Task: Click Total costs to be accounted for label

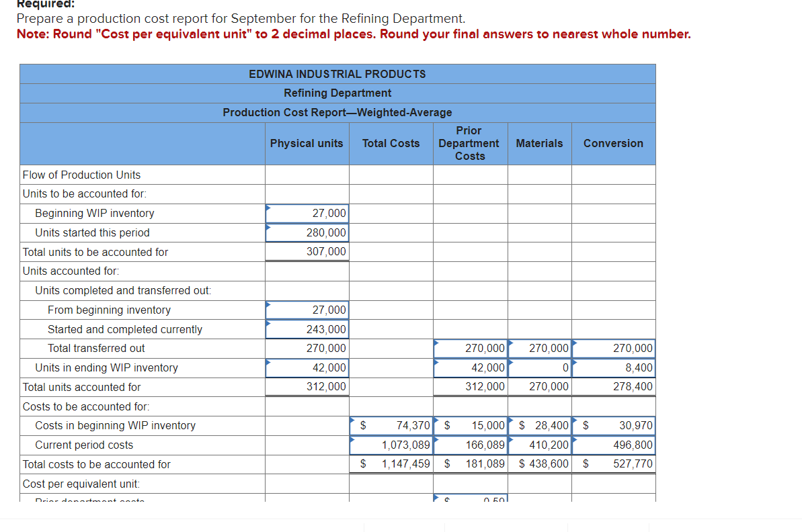Action: pyautogui.click(x=97, y=465)
